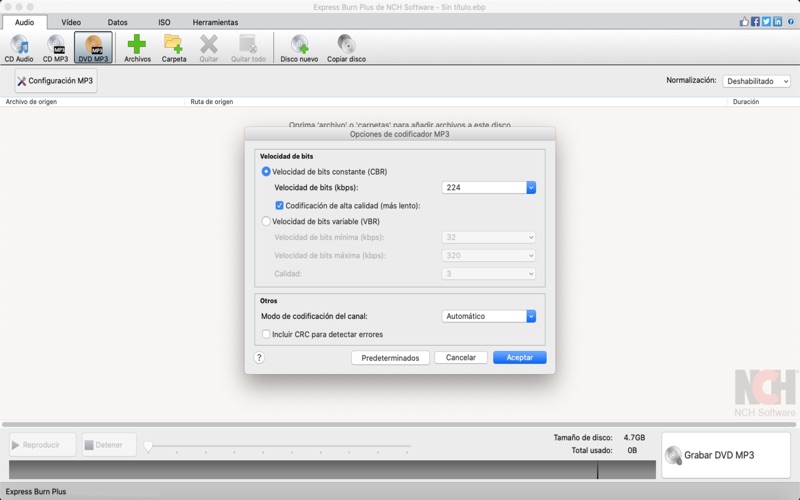Sort by Ruta de origen column

pos(212,102)
